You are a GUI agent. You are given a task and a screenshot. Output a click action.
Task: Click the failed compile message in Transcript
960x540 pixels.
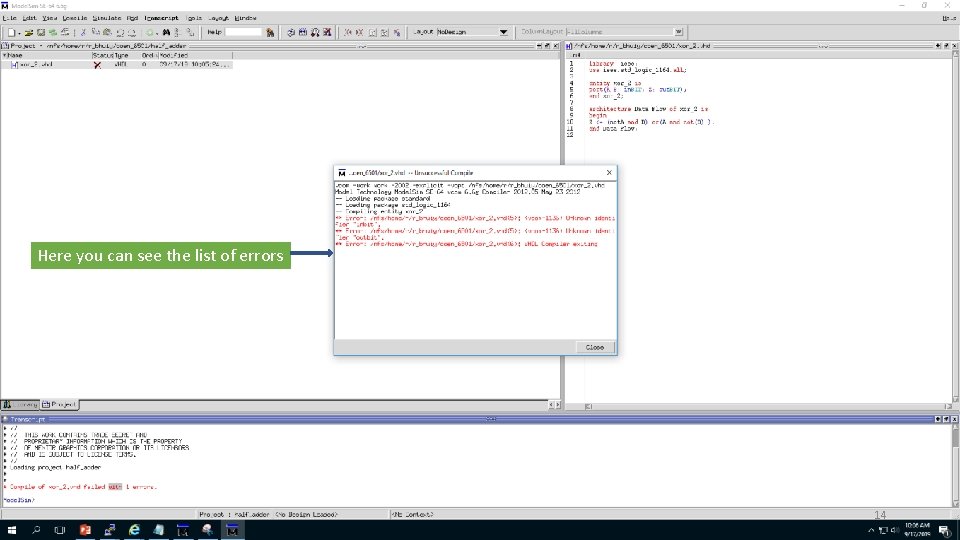[x=83, y=487]
